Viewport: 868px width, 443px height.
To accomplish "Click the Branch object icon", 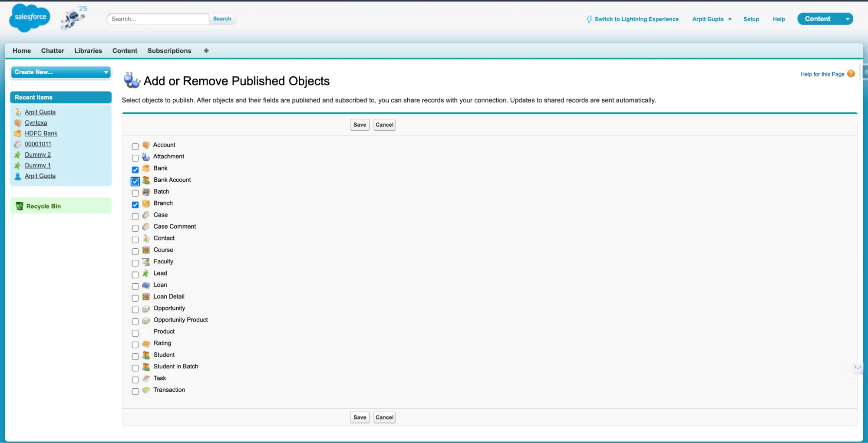I will 145,203.
